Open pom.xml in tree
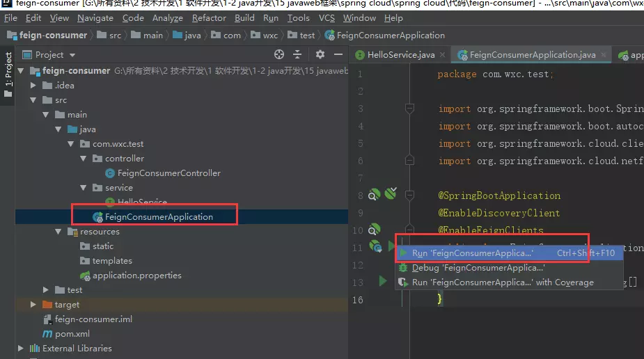 [x=66, y=334]
